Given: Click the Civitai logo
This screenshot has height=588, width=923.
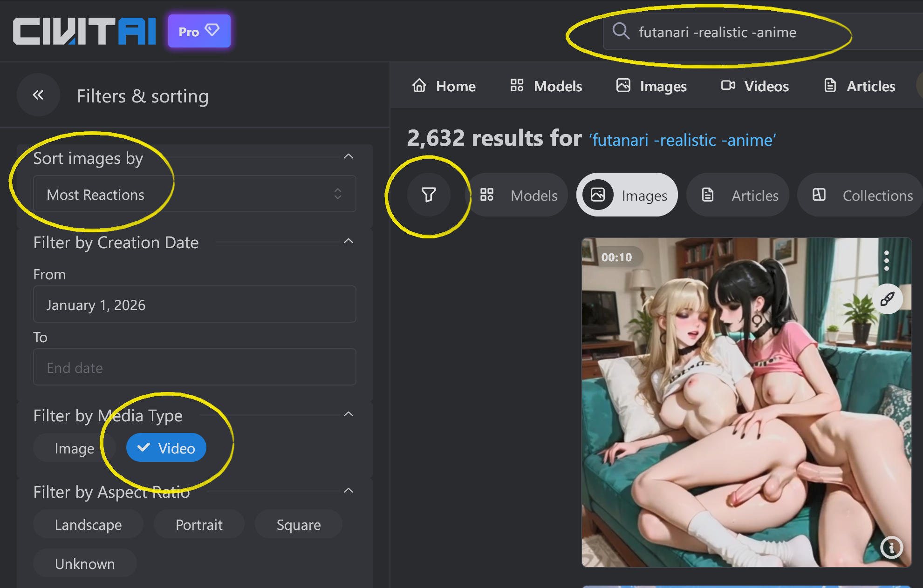Looking at the screenshot, I should 84,31.
